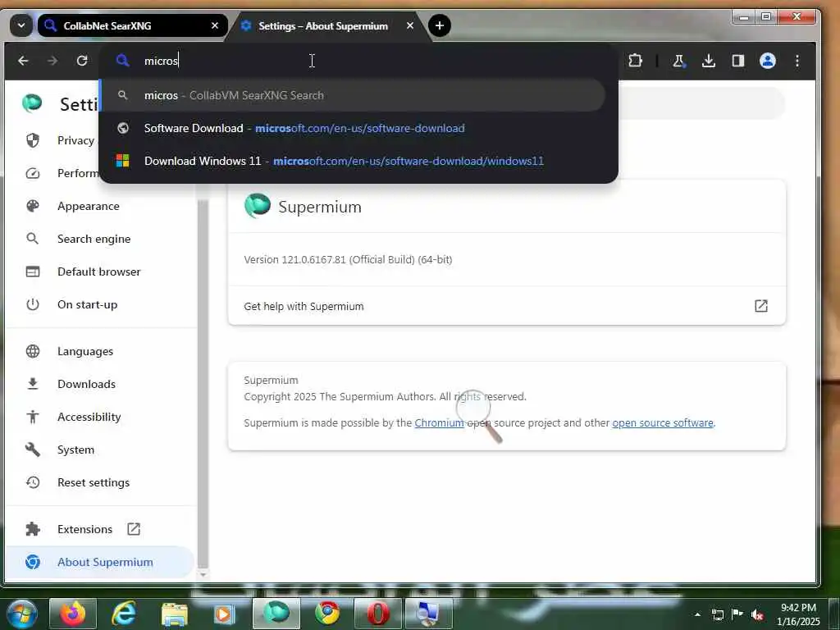The width and height of the screenshot is (840, 630).
Task: Open the Extensions sidebar link
Action: tap(84, 529)
